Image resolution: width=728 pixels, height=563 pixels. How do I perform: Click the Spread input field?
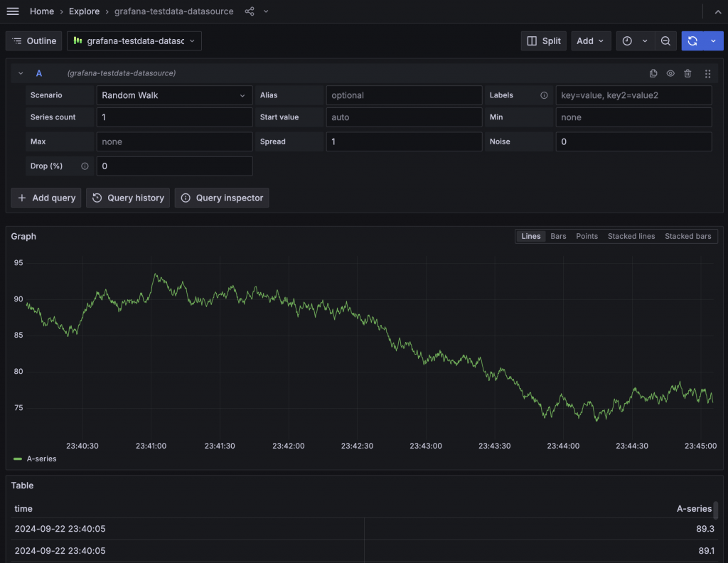404,141
